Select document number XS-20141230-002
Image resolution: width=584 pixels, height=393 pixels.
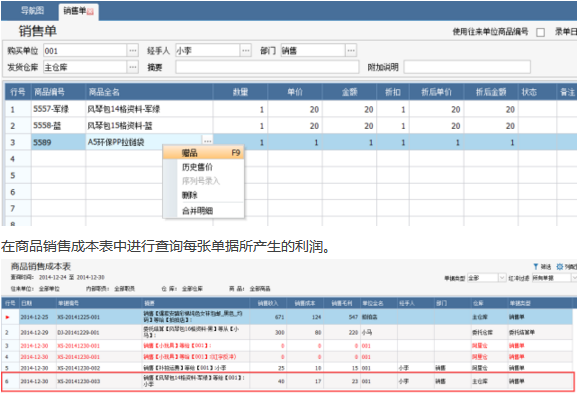click(79, 368)
